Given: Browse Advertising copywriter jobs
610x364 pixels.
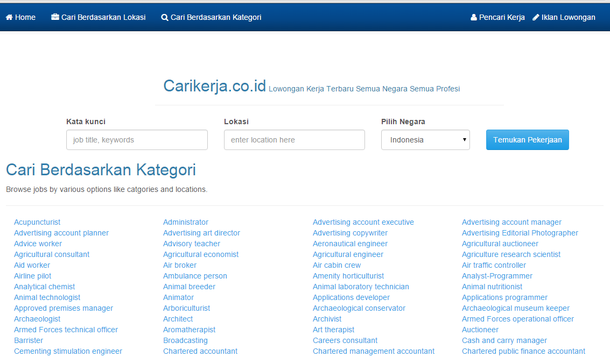Looking at the screenshot, I should click(x=350, y=233).
